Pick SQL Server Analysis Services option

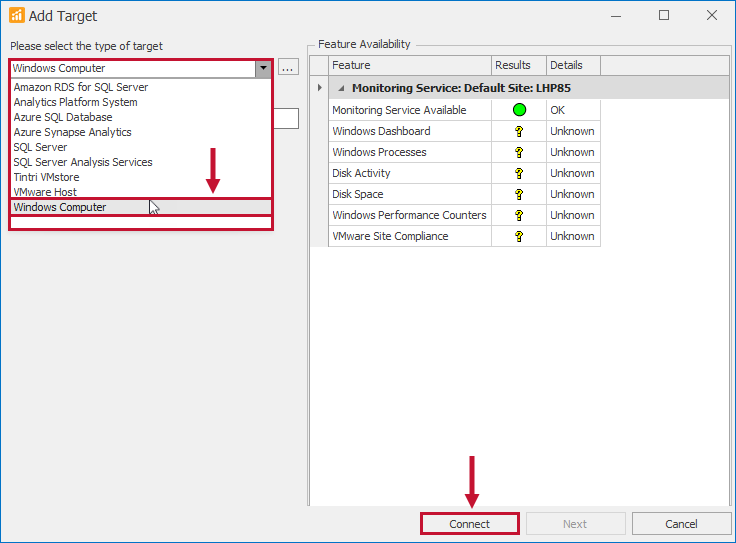click(x=141, y=162)
